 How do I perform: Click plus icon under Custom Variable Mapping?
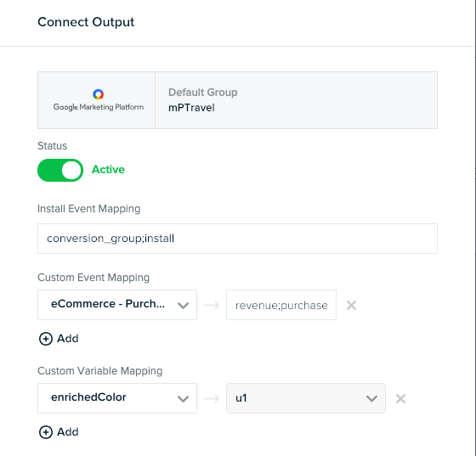tap(46, 432)
